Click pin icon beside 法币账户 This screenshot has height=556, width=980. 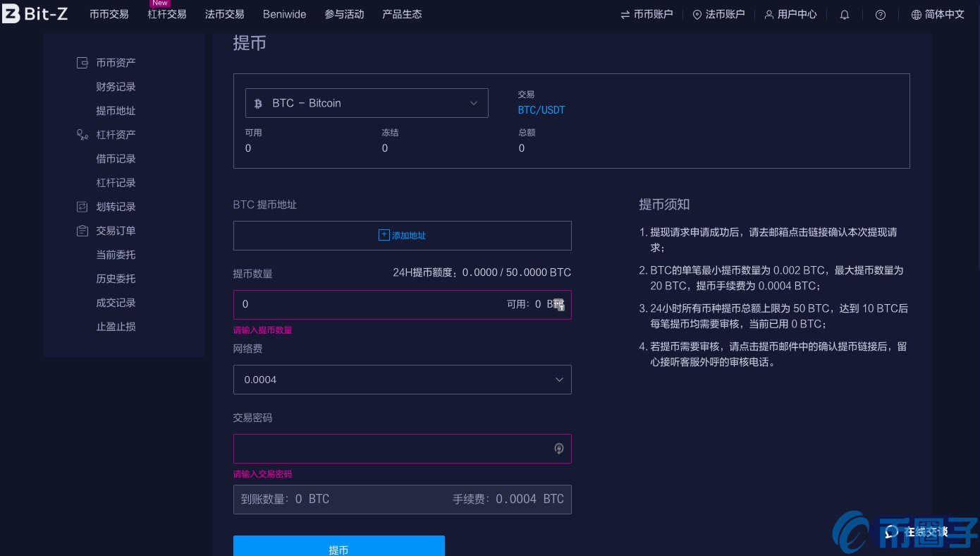click(x=697, y=15)
